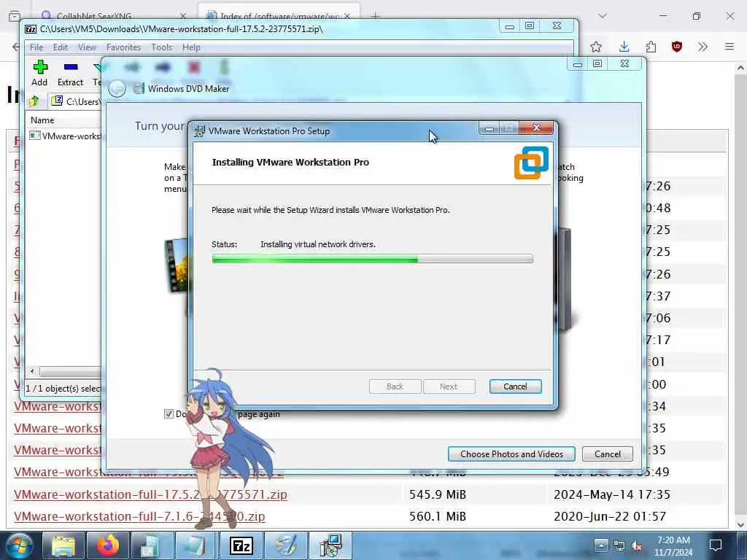Open VMware-workstation-full-7.1.6 zip link

point(139,516)
